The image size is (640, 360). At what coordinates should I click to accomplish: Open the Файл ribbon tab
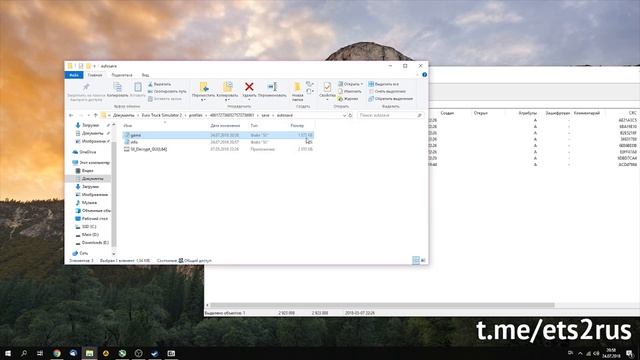tap(74, 75)
